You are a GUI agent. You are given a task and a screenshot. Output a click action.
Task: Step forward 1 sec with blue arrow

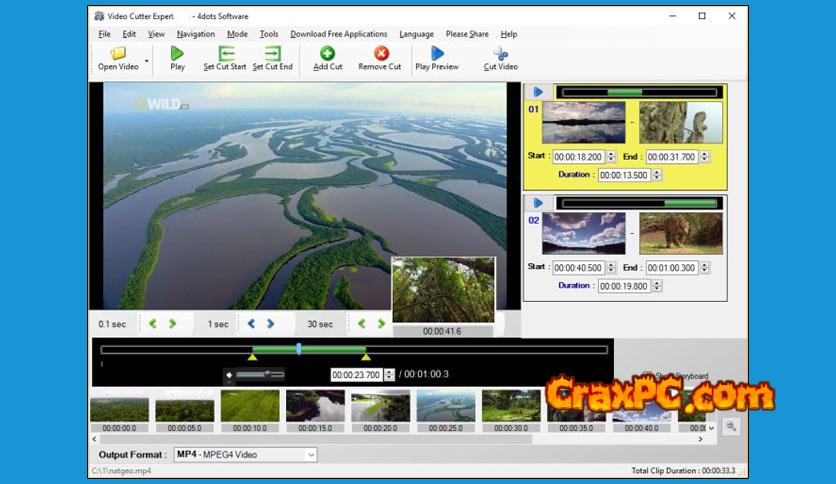point(272,324)
